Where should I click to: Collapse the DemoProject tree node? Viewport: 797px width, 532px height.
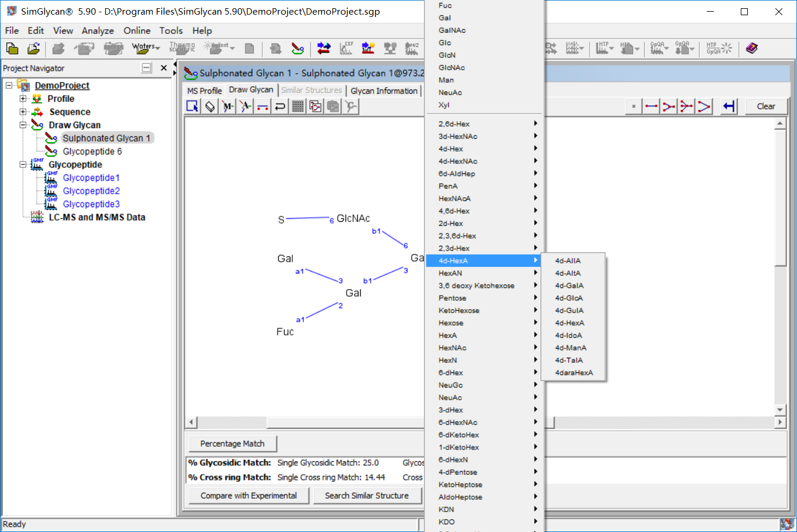coord(9,85)
